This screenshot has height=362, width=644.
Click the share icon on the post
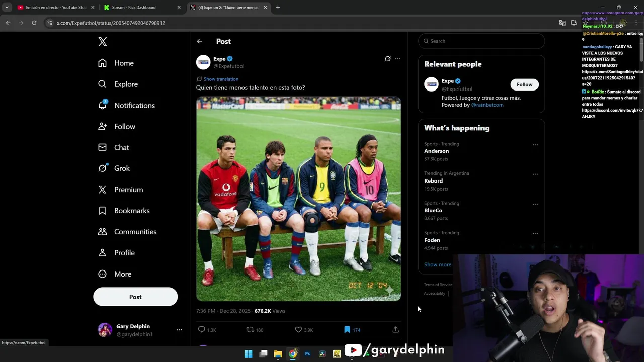pyautogui.click(x=396, y=330)
